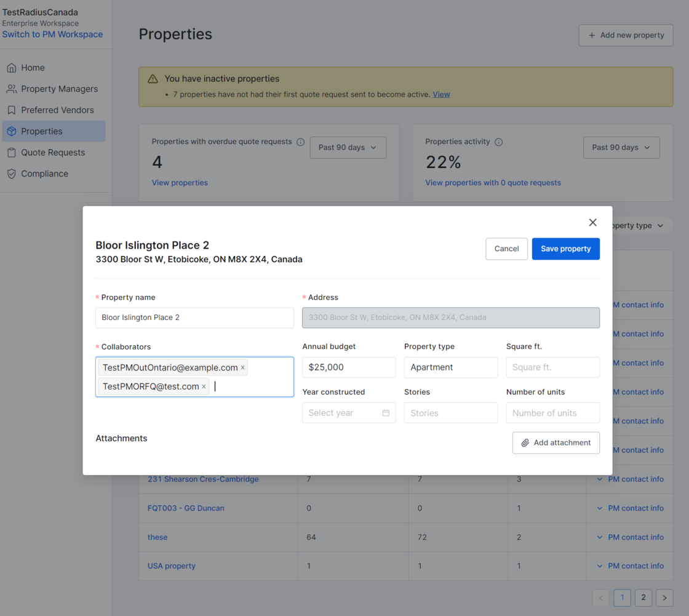Open Compliance from the sidebar

(44, 174)
